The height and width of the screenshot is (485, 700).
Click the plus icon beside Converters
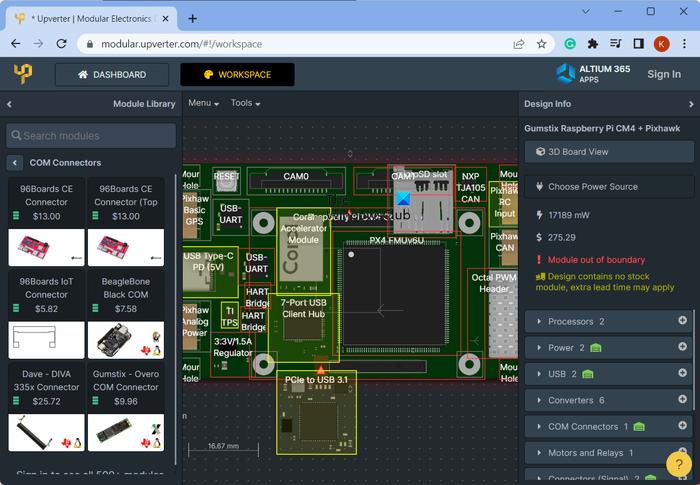point(683,400)
